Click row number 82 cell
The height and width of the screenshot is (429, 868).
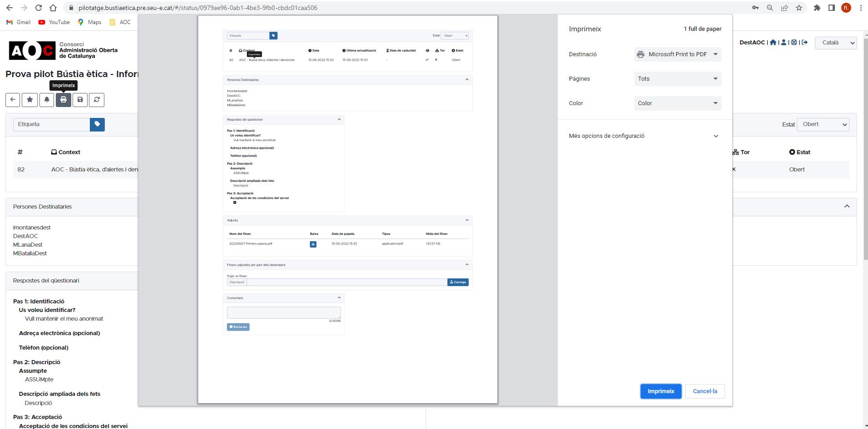tap(21, 170)
